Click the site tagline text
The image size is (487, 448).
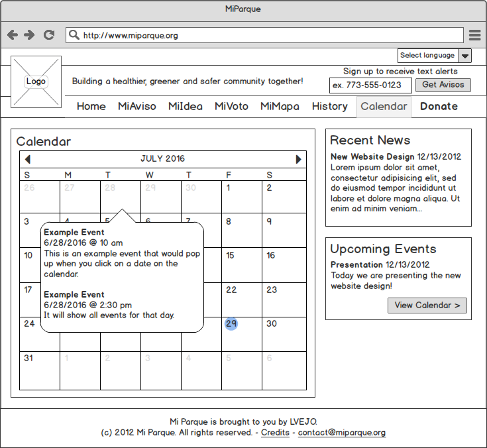pyautogui.click(x=188, y=82)
